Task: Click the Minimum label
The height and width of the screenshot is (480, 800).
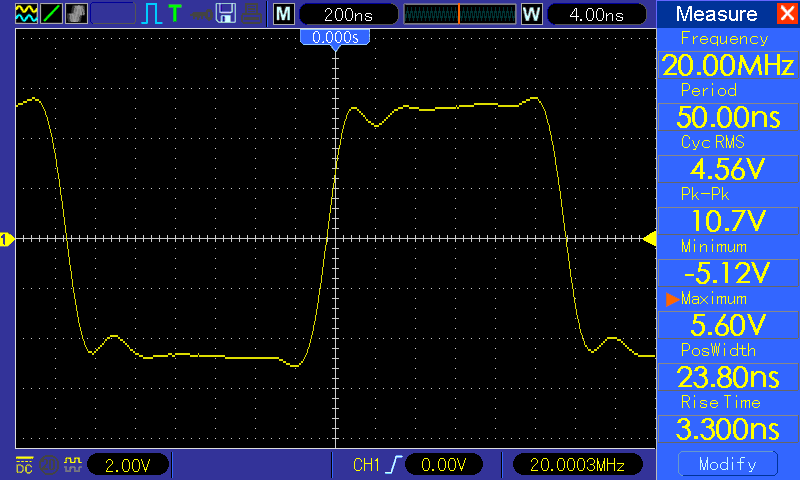Action: [x=714, y=247]
